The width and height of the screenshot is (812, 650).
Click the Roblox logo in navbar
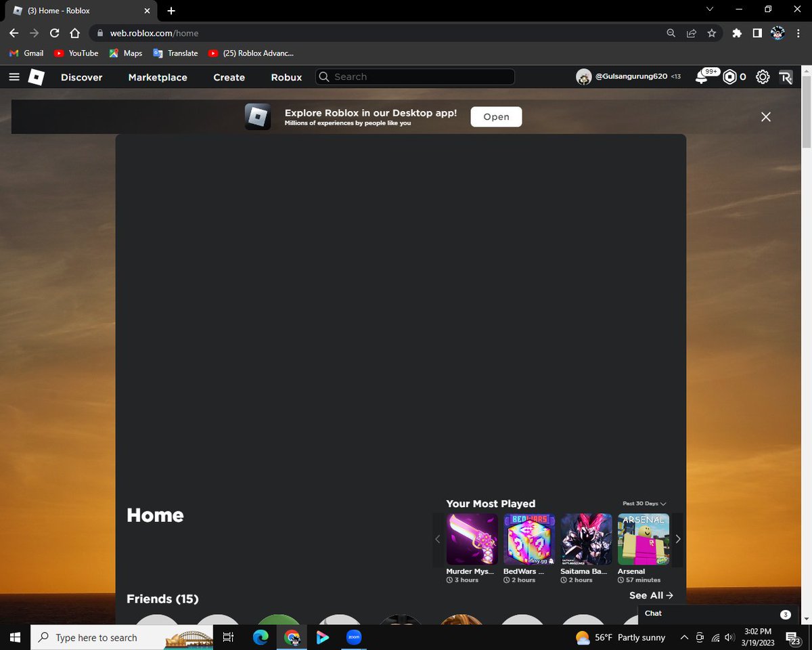click(x=37, y=77)
